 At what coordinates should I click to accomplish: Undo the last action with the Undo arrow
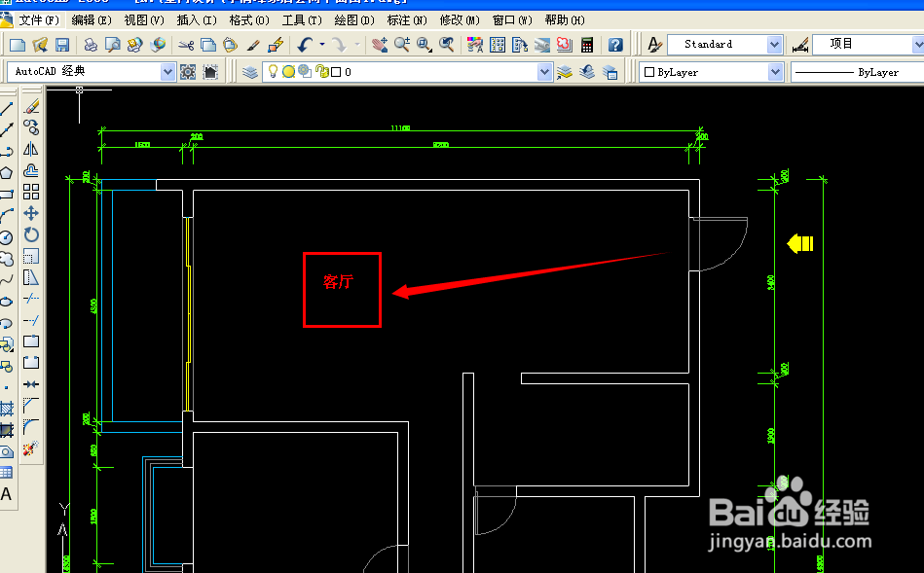pos(306,45)
